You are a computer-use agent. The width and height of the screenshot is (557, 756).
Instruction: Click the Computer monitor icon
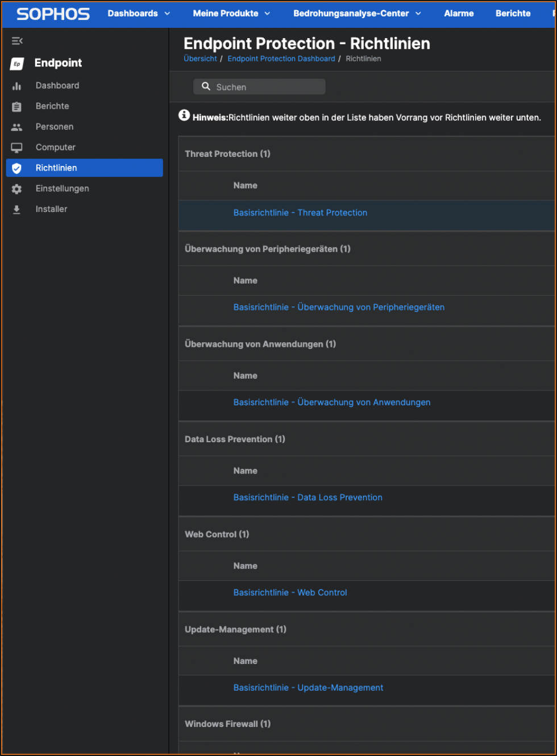click(17, 148)
